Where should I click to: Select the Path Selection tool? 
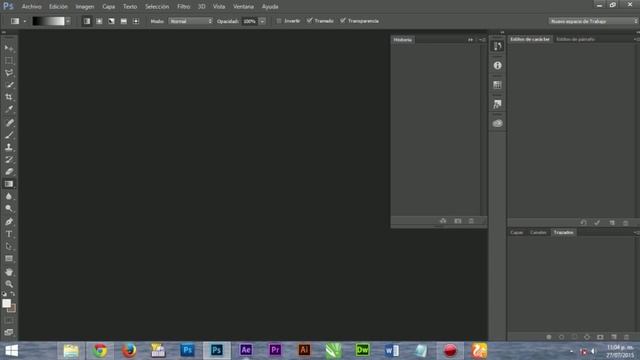pos(9,246)
